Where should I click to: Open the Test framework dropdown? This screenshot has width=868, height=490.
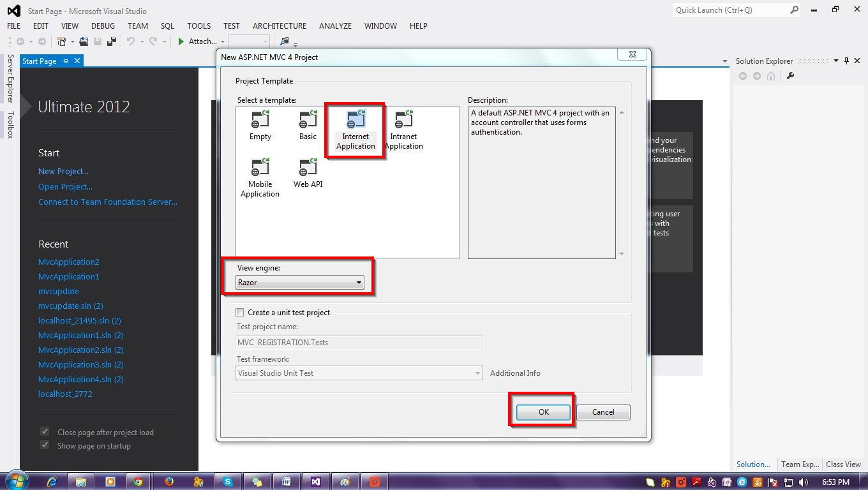[x=478, y=373]
